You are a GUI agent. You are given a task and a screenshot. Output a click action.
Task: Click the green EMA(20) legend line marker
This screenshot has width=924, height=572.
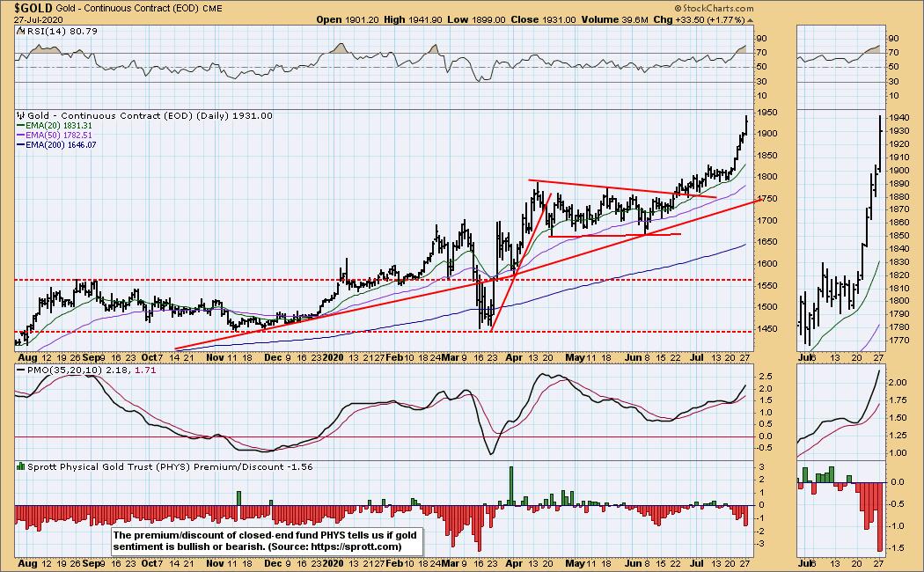click(20, 126)
